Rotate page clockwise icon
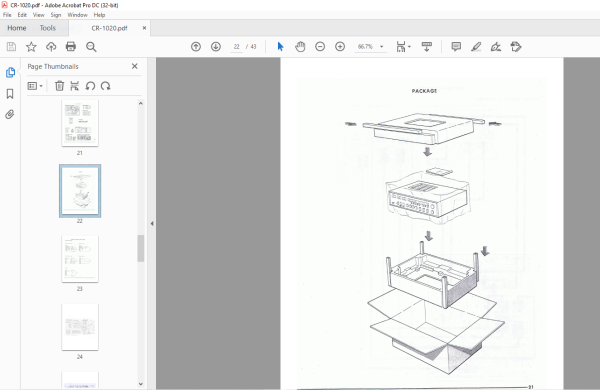Screen dimensions: 600x390 (x=106, y=86)
